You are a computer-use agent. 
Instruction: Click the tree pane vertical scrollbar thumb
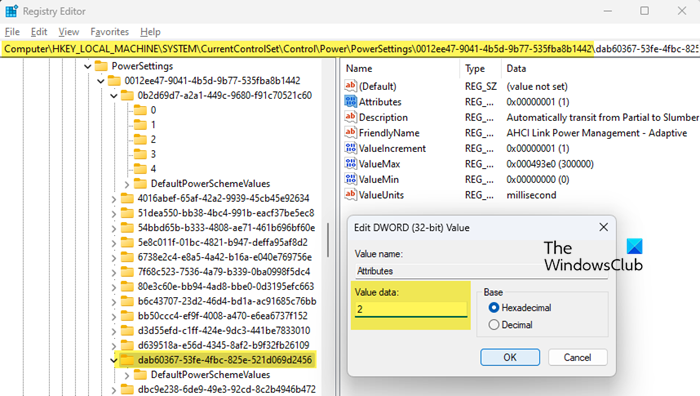coord(328,240)
